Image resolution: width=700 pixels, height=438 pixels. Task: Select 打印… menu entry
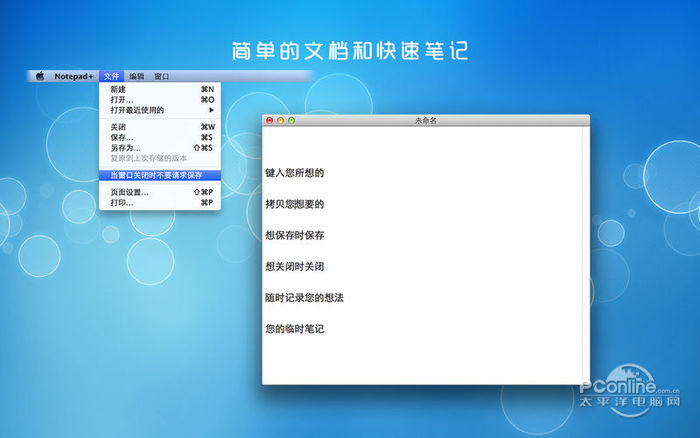click(x=160, y=202)
